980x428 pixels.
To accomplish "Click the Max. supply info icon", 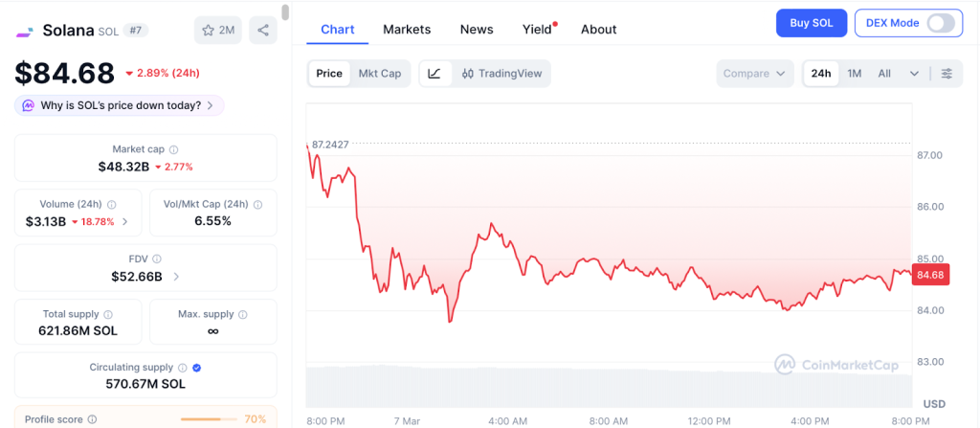I will pyautogui.click(x=242, y=314).
